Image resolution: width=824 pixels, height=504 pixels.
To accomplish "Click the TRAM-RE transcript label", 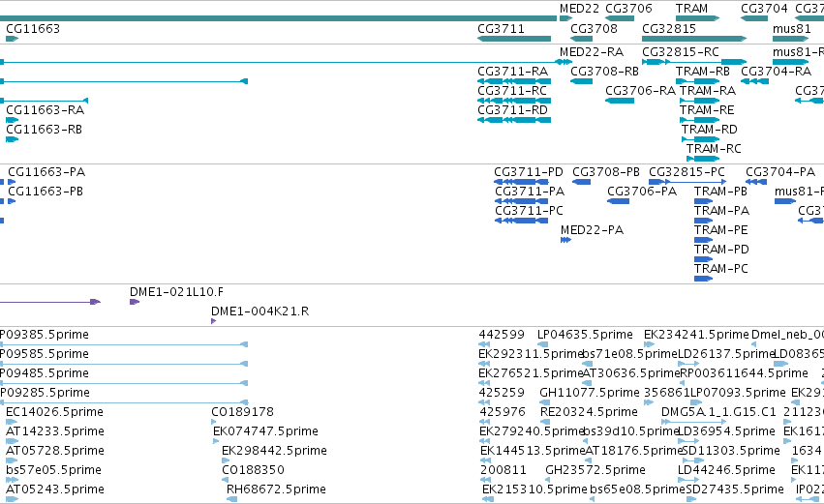I will [x=707, y=110].
